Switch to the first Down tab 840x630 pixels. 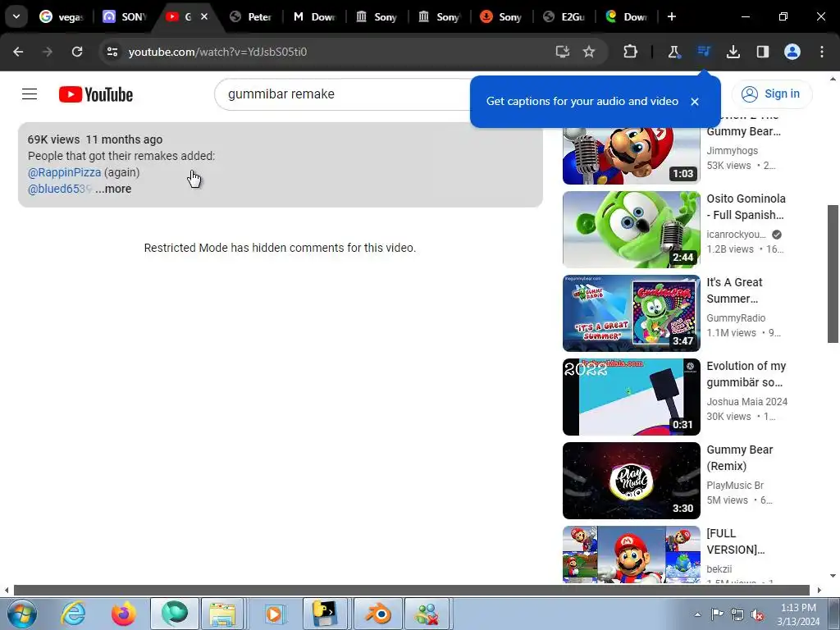314,16
